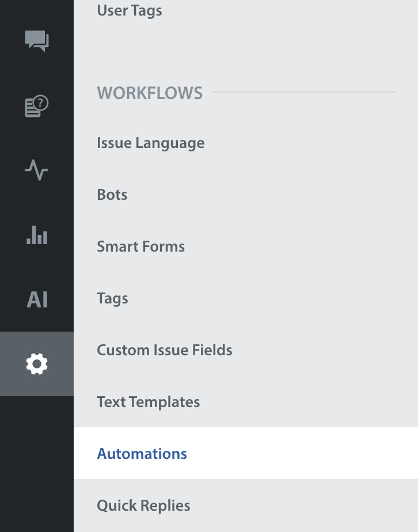Go to the Bots page
This screenshot has height=532, width=418.
point(112,195)
